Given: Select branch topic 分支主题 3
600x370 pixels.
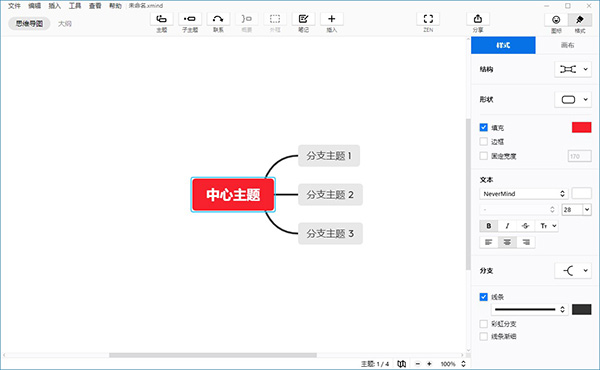Looking at the screenshot, I should [330, 233].
